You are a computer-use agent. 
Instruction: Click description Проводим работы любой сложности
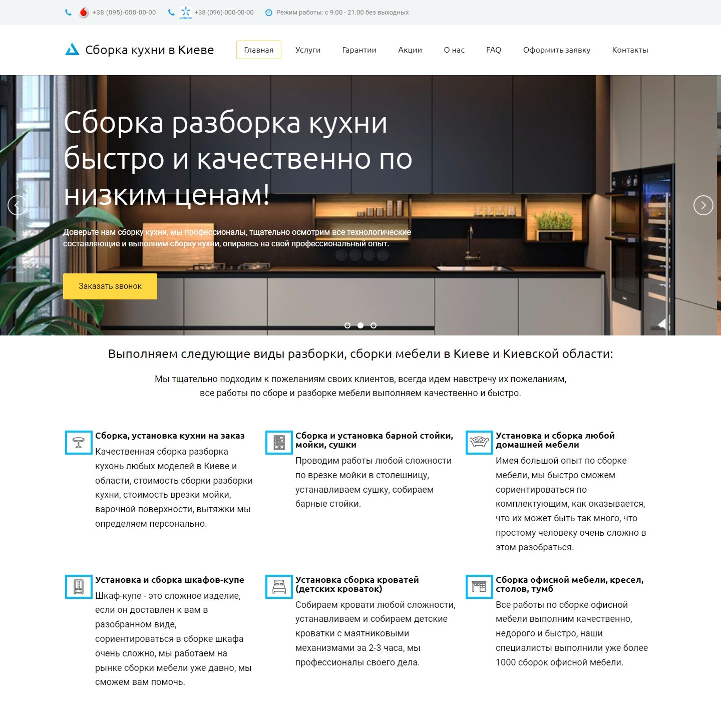coord(374,482)
